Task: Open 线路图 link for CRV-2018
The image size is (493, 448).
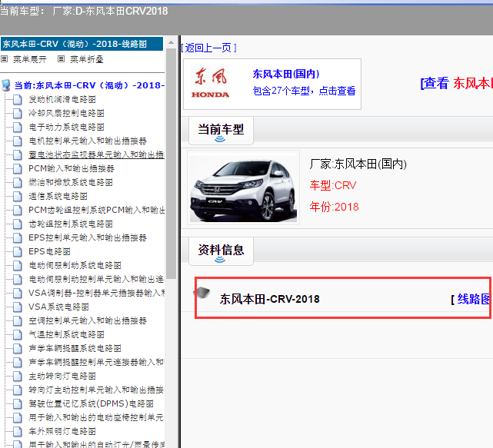Action: [x=472, y=299]
